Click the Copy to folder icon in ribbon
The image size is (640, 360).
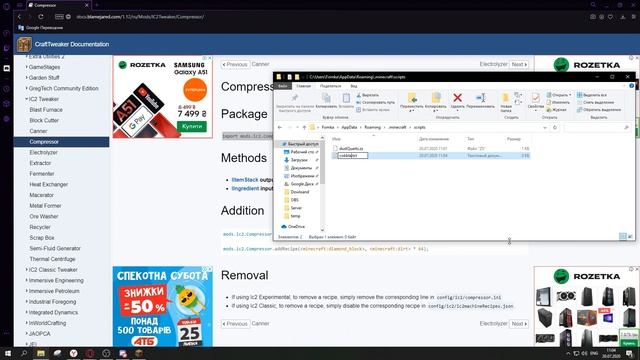pyautogui.click(x=436, y=98)
